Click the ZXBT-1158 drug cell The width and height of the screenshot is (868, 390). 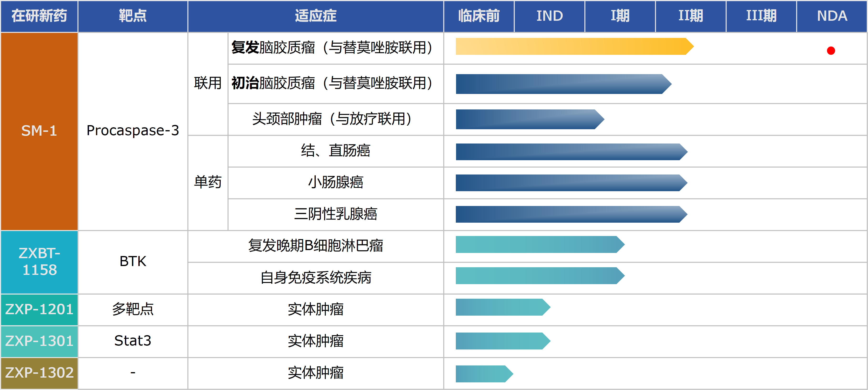39,262
